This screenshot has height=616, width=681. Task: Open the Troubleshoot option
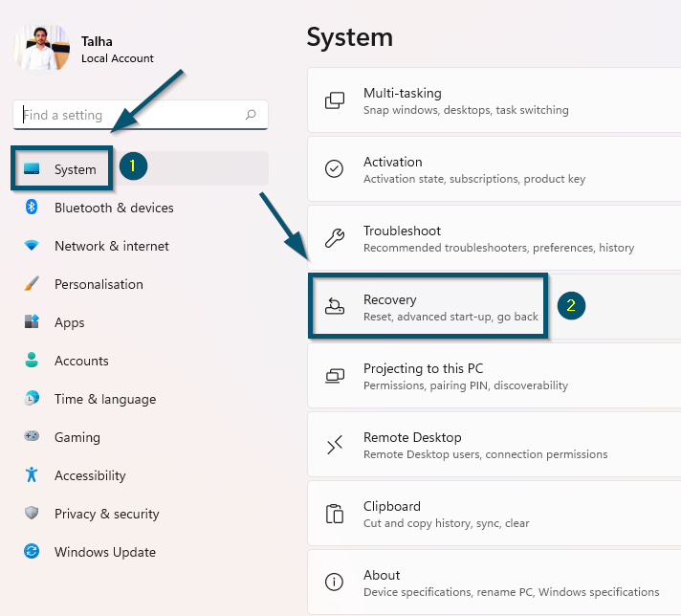click(x=494, y=237)
